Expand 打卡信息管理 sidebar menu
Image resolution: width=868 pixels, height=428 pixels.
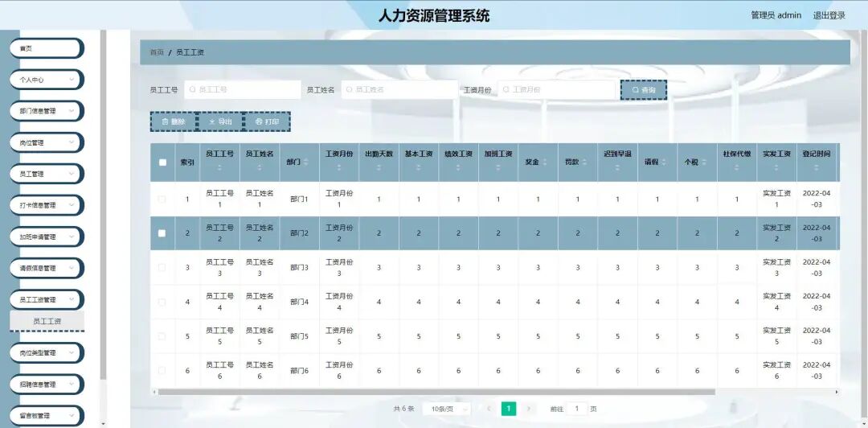[x=47, y=205]
